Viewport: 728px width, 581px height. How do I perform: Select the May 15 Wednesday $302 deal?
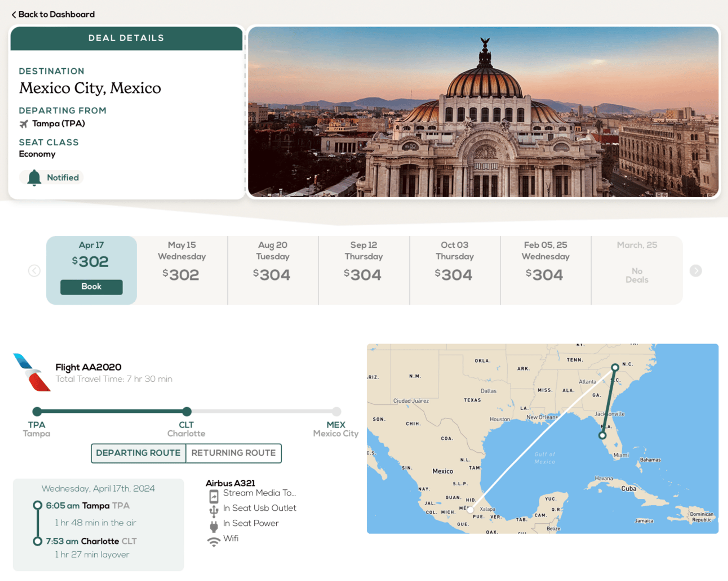(182, 270)
